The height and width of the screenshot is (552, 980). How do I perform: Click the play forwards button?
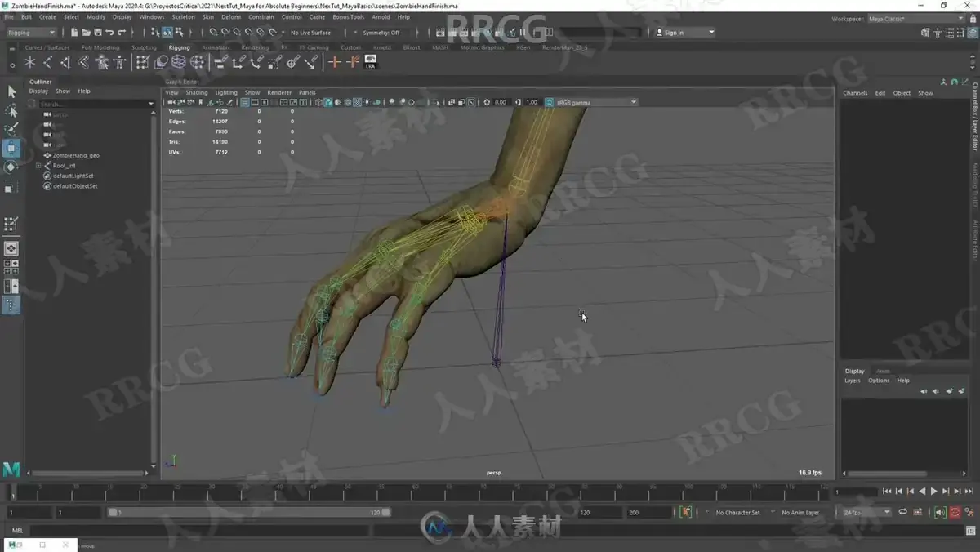pyautogui.click(x=933, y=491)
